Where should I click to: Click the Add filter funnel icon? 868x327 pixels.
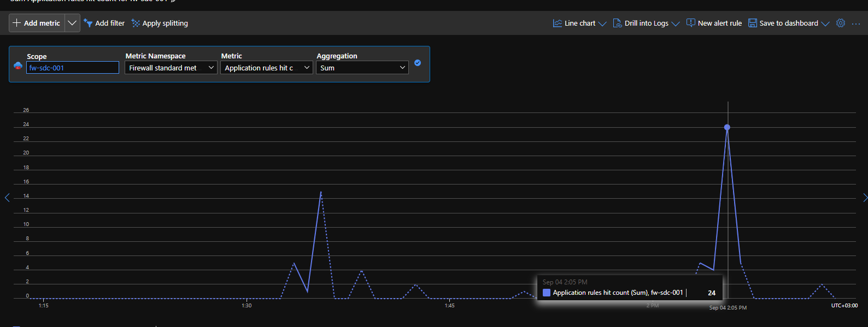88,23
